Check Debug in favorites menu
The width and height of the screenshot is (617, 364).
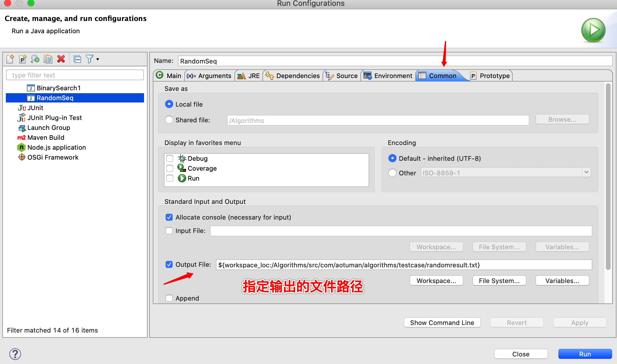click(170, 158)
